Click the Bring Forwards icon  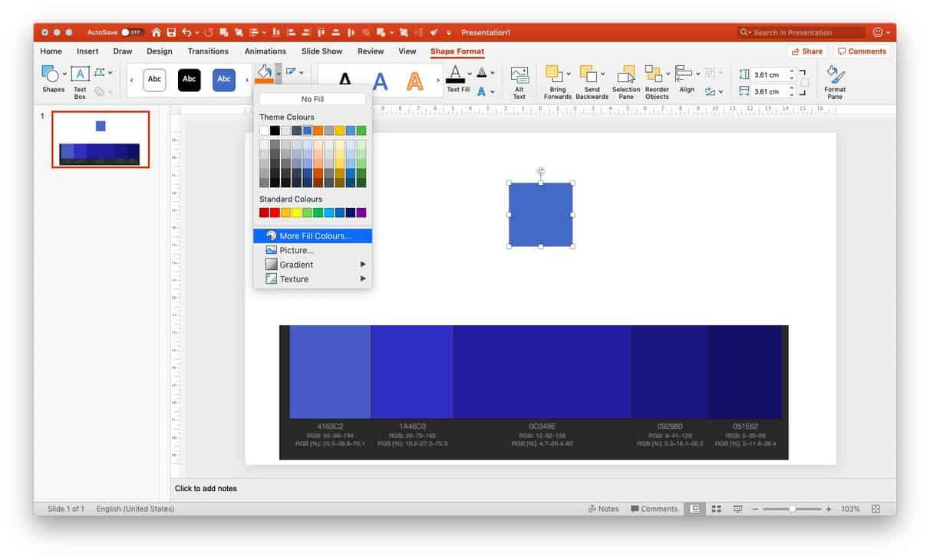[555, 74]
